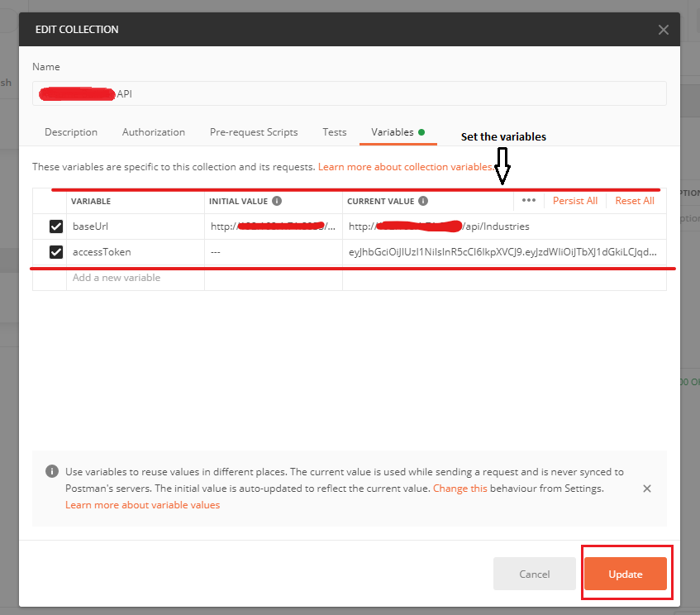
Task: Click the Current Value info icon
Action: [423, 201]
